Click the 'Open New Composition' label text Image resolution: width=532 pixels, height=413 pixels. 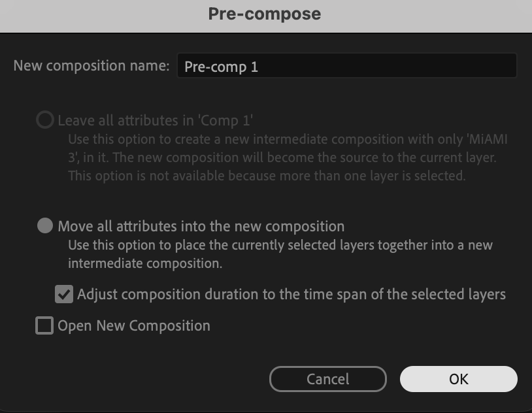point(134,325)
